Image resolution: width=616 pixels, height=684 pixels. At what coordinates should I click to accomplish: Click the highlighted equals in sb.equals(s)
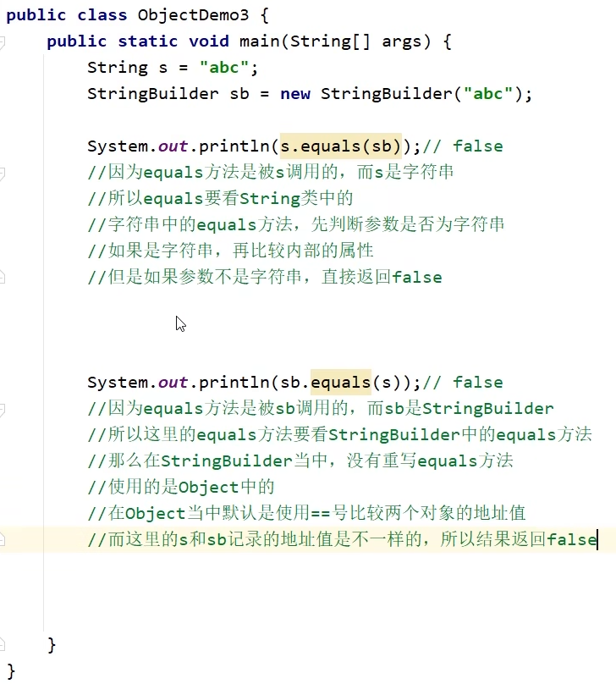(340, 382)
